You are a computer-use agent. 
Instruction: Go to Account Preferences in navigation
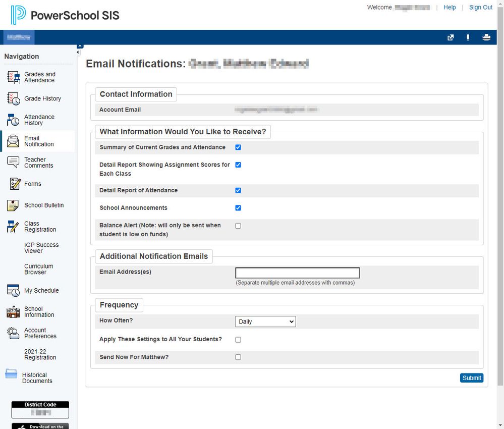pos(40,333)
